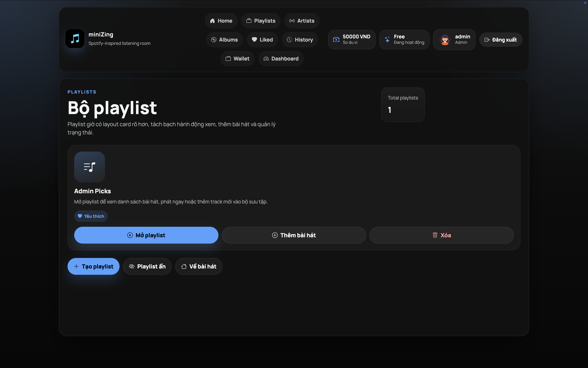Click Tạo playlist to create a playlist
This screenshot has width=588, height=368.
click(x=93, y=266)
